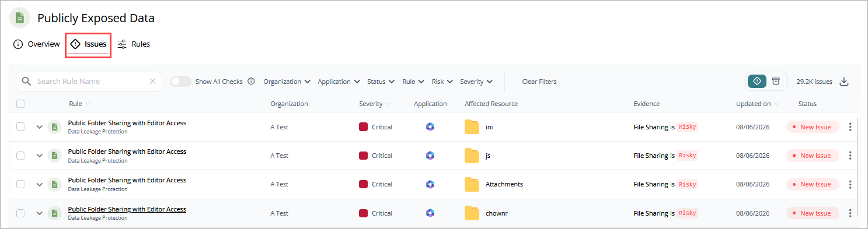Image resolution: width=868 pixels, height=229 pixels.
Task: Open Public Folder Sharing rule in ini row
Action: 127,123
